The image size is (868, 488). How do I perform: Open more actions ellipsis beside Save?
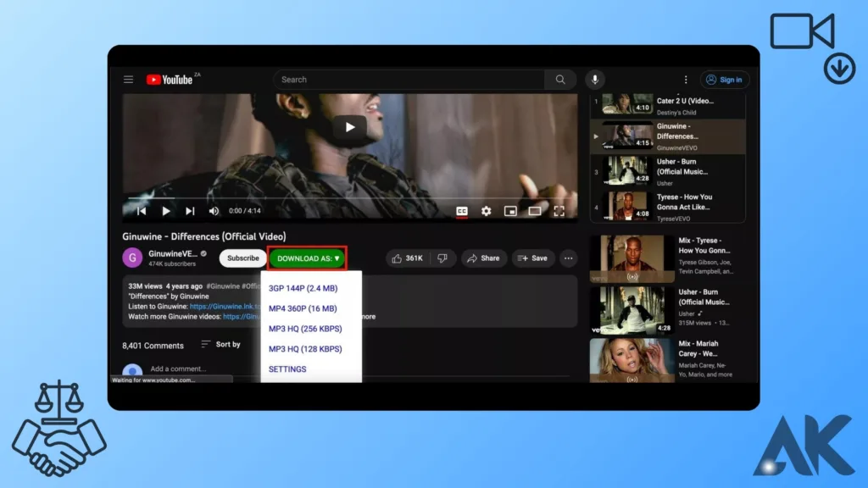coord(568,258)
